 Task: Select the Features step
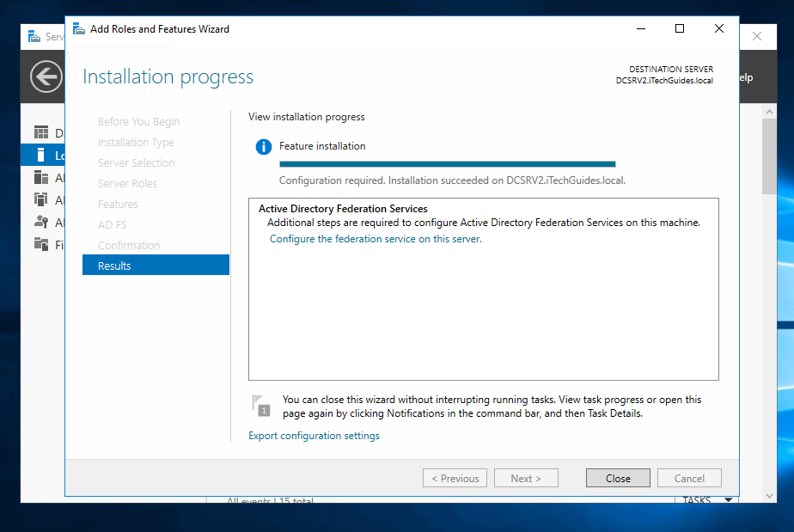118,205
